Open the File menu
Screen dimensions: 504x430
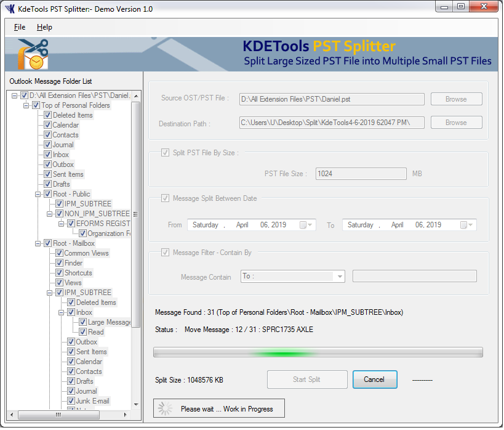[x=20, y=27]
